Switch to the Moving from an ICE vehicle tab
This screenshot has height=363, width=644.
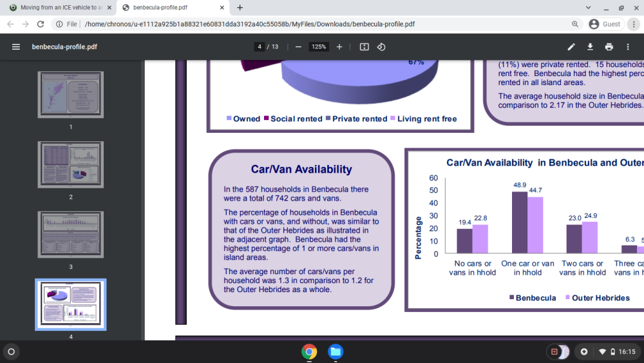coord(61,7)
